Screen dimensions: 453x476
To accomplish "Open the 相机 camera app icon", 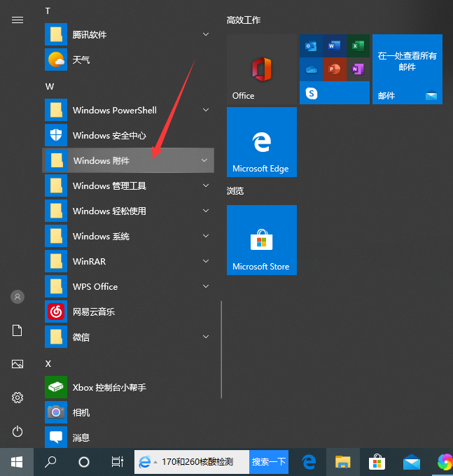I will pos(56,412).
